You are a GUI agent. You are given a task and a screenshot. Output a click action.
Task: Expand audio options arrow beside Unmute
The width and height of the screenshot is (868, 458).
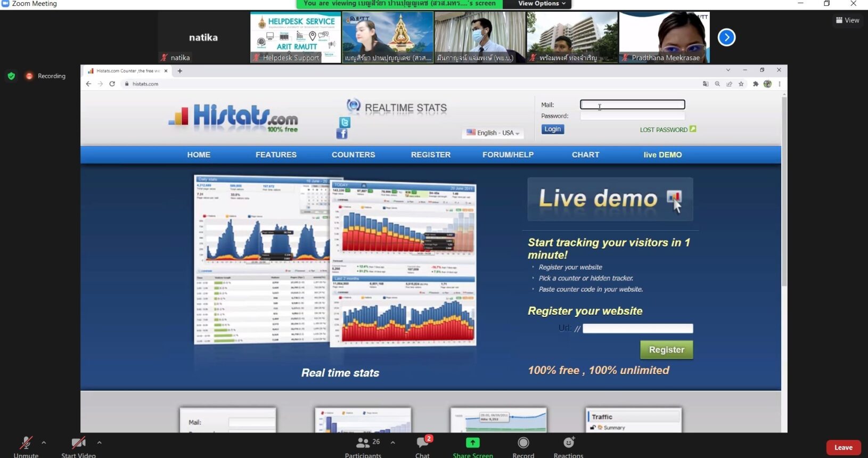44,443
